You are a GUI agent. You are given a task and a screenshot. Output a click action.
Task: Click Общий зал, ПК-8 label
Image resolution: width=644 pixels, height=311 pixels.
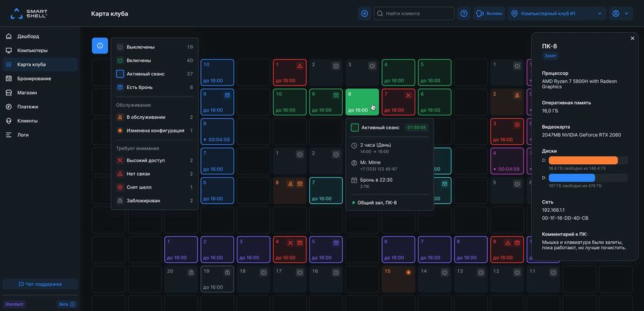coord(377,203)
